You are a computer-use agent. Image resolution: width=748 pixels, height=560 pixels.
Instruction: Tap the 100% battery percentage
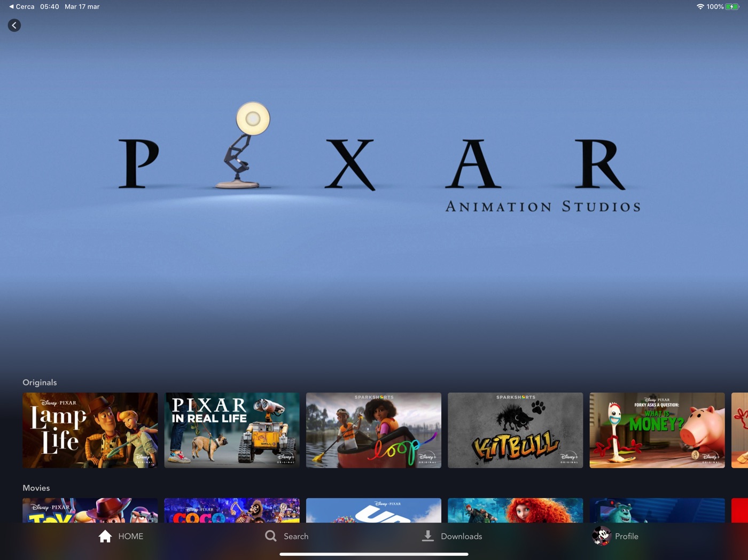point(715,6)
